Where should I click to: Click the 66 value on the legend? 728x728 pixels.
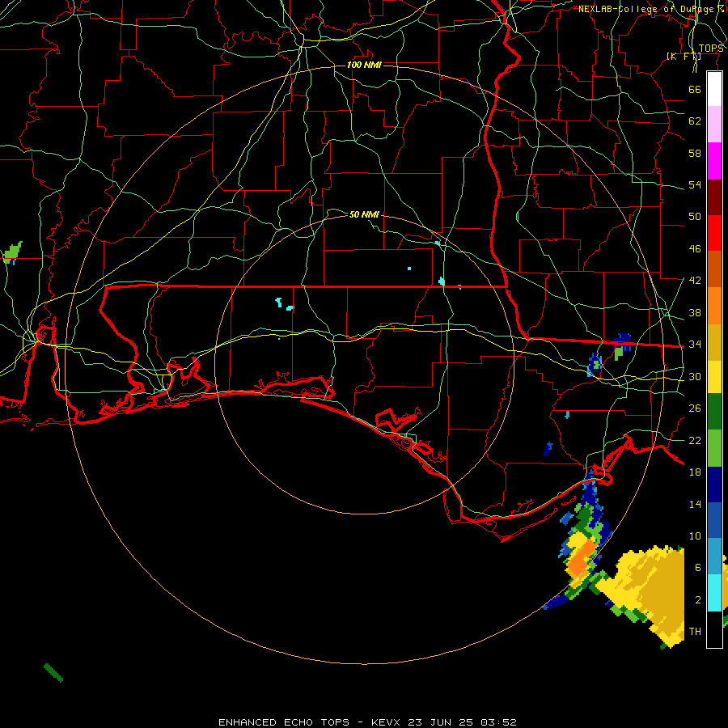click(x=695, y=89)
